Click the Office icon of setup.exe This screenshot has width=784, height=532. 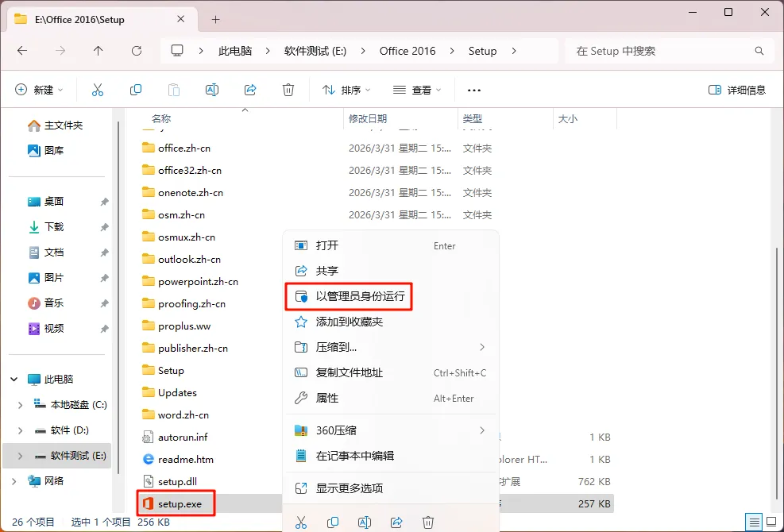(x=148, y=503)
